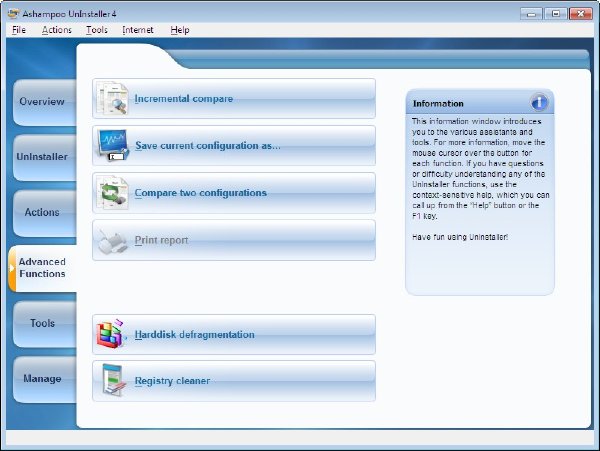The image size is (600, 451).
Task: Click the Information panel header
Action: pyautogui.click(x=480, y=103)
